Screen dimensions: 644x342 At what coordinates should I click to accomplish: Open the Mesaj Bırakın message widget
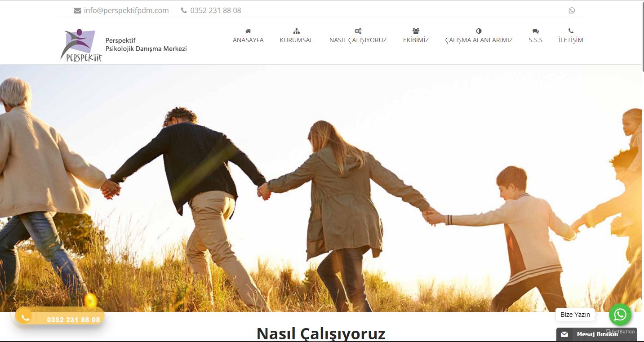point(597,334)
